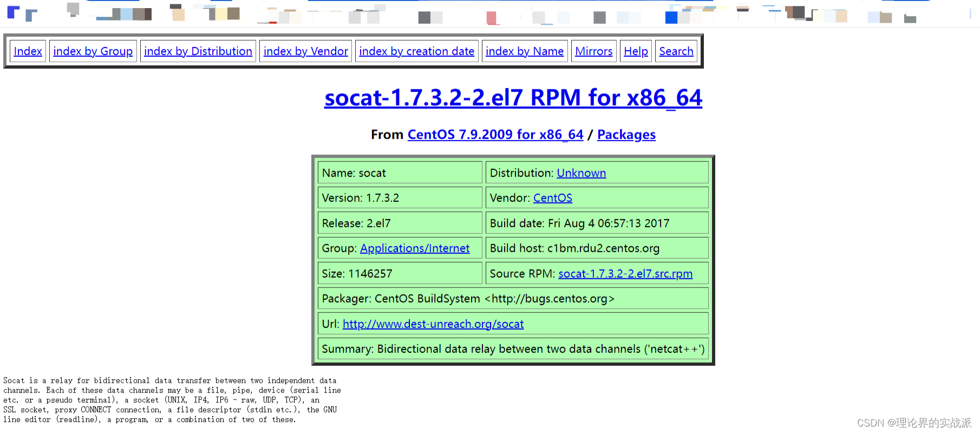
Task: Go to the Mirrors page
Action: [594, 51]
